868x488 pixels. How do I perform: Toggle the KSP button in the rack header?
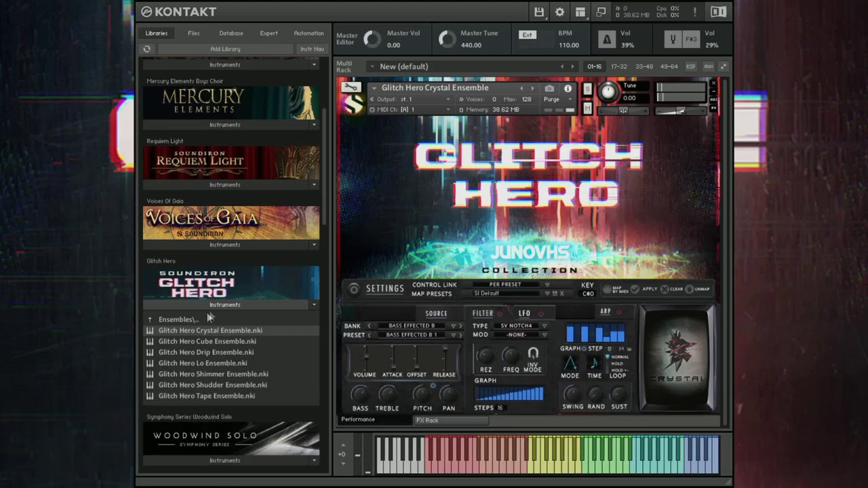(691, 66)
